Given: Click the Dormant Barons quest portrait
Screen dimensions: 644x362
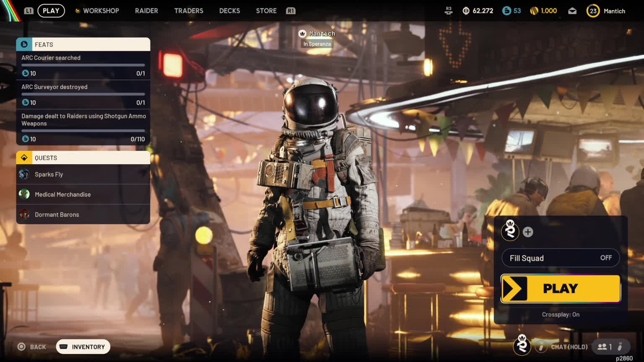Looking at the screenshot, I should tap(24, 214).
